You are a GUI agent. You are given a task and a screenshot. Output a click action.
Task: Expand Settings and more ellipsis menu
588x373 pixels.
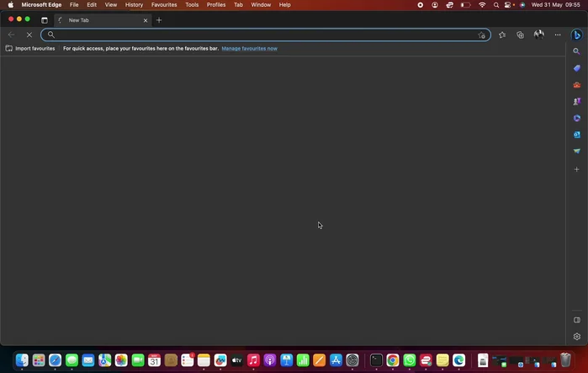557,35
